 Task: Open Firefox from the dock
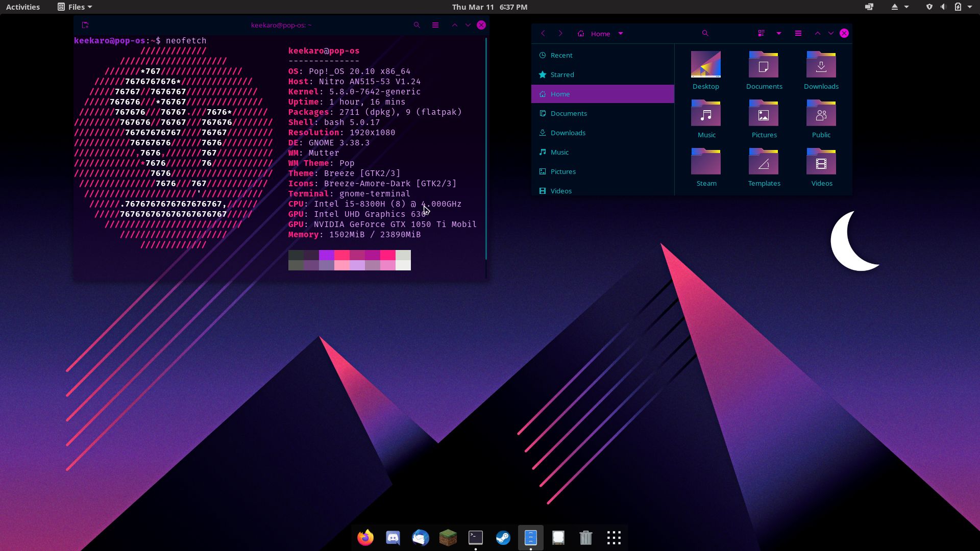[x=365, y=537]
